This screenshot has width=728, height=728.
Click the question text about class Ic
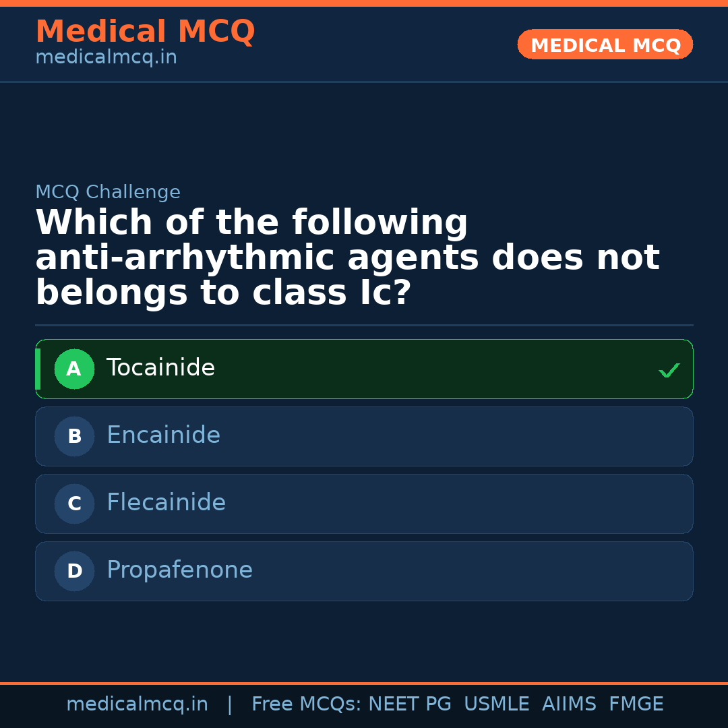347,258
